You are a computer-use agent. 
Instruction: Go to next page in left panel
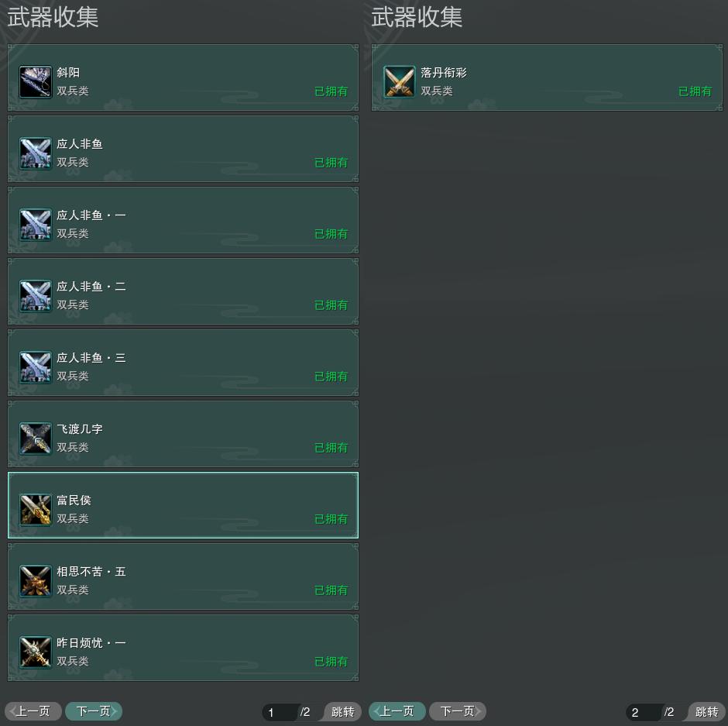click(93, 711)
